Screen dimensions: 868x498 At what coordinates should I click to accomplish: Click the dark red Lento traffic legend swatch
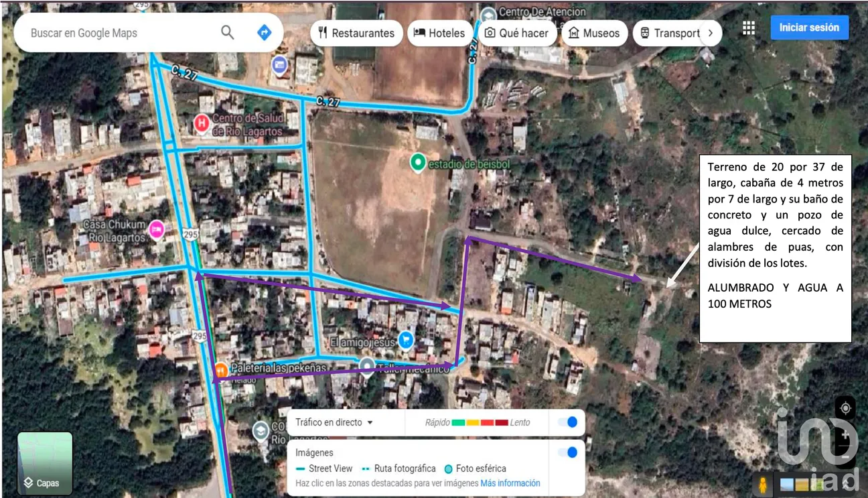tap(502, 422)
